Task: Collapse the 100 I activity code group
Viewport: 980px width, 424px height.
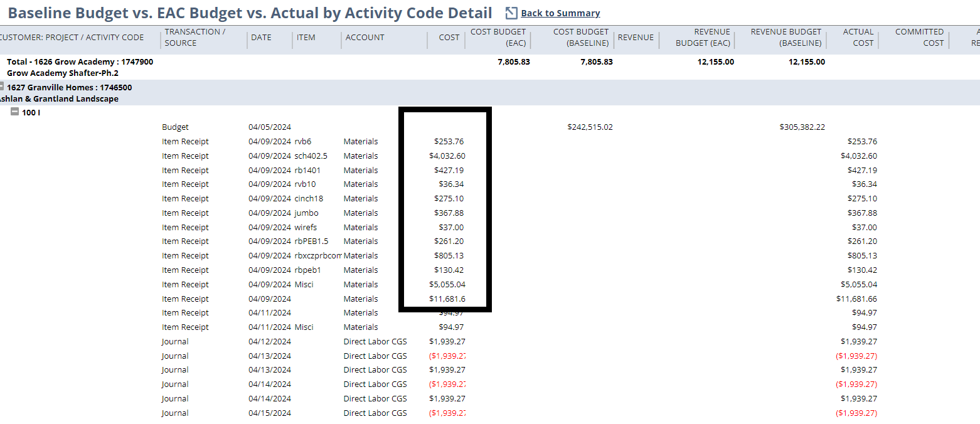Action: (14, 112)
